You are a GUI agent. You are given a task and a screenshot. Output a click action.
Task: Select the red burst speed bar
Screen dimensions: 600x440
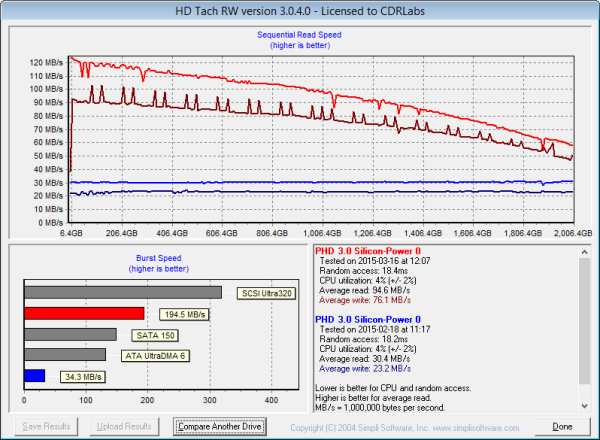click(x=85, y=314)
